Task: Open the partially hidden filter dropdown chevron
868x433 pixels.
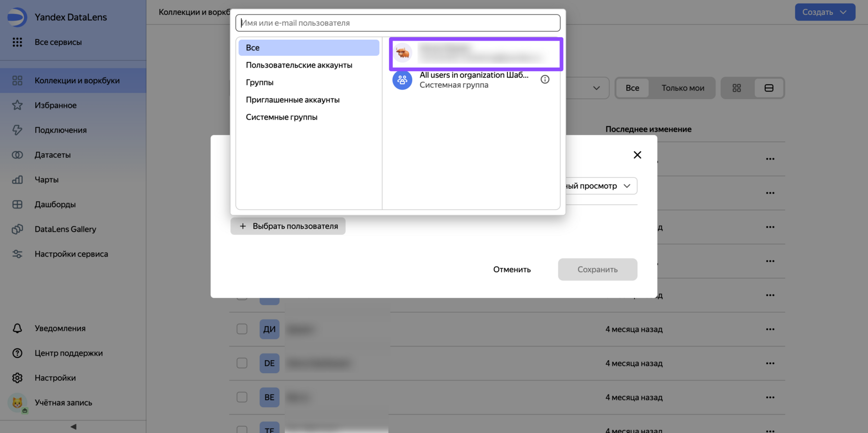Action: (596, 88)
